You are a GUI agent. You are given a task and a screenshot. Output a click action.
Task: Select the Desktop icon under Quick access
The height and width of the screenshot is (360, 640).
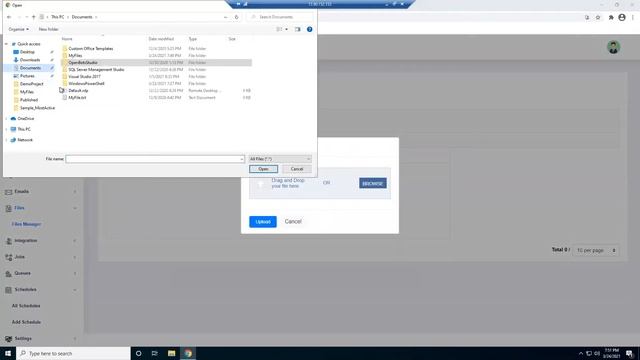click(16, 52)
